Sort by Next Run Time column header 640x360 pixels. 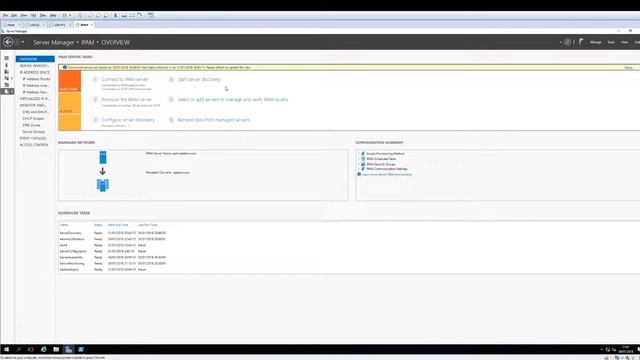pyautogui.click(x=118, y=225)
